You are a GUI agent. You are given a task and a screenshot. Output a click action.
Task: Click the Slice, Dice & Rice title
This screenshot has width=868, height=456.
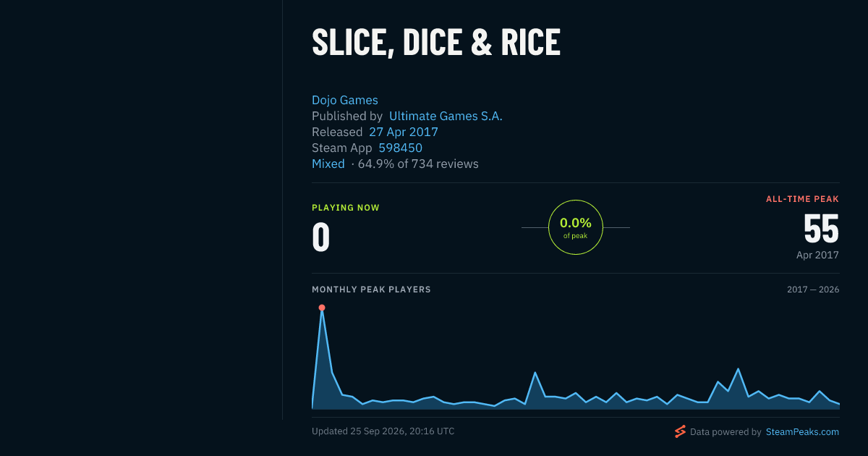pos(436,42)
